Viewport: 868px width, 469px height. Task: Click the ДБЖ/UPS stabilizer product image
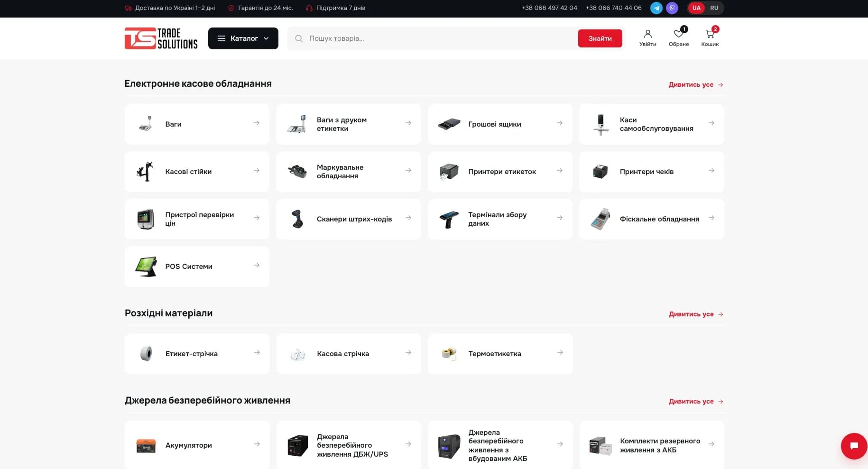pyautogui.click(x=297, y=446)
